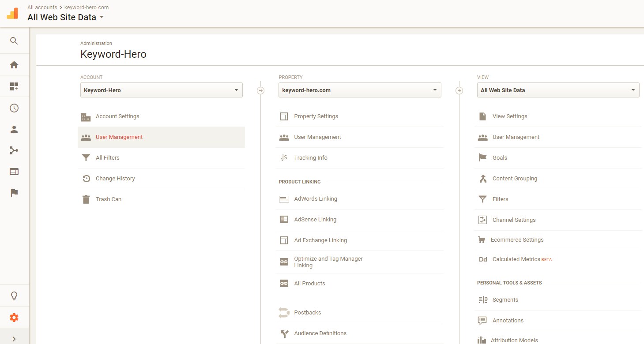Go to Home icon in sidebar

click(14, 65)
